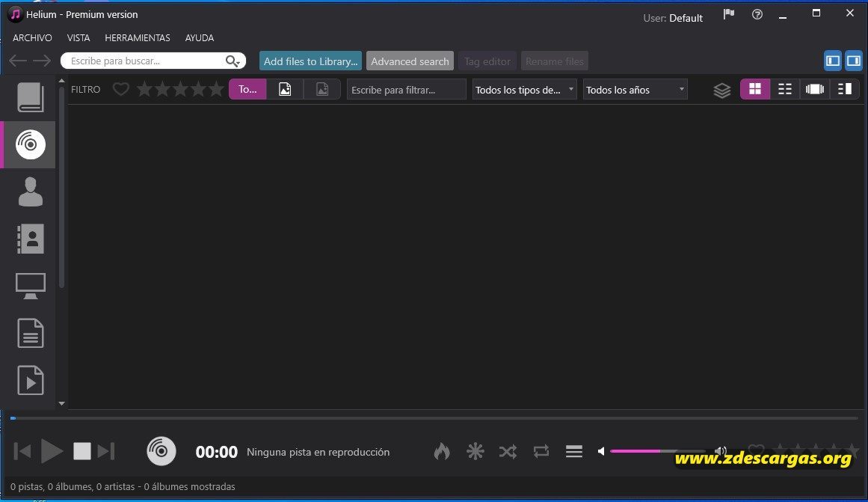This screenshot has height=502, width=868.
Task: Set filter rating to first star
Action: [x=144, y=89]
